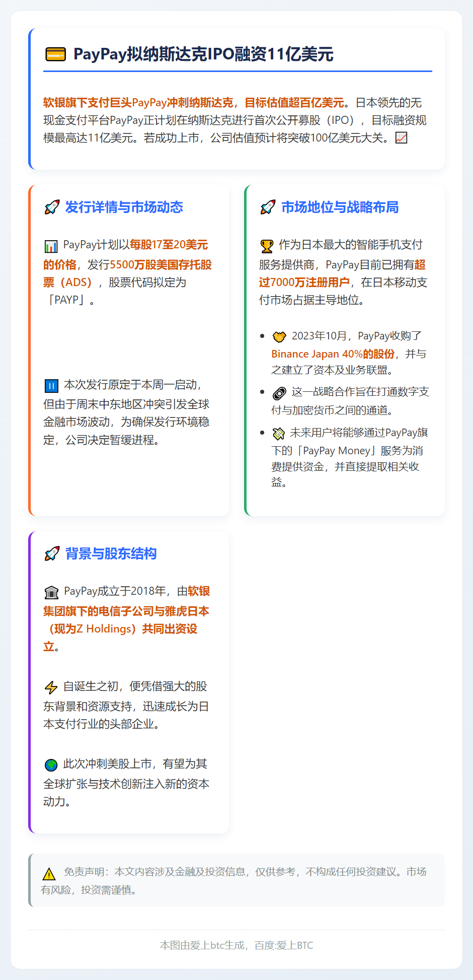
Task: Click the rocket icon beside 市场地位与战略布局
Action: pyautogui.click(x=268, y=207)
